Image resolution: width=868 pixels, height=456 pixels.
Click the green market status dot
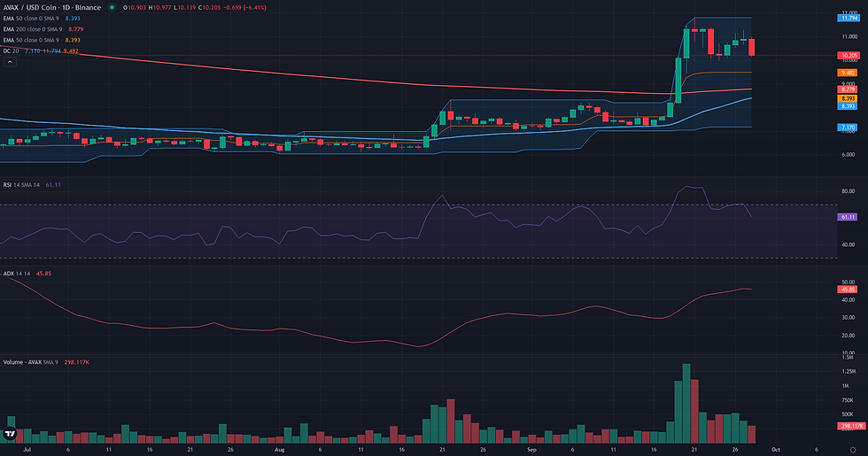(112, 8)
